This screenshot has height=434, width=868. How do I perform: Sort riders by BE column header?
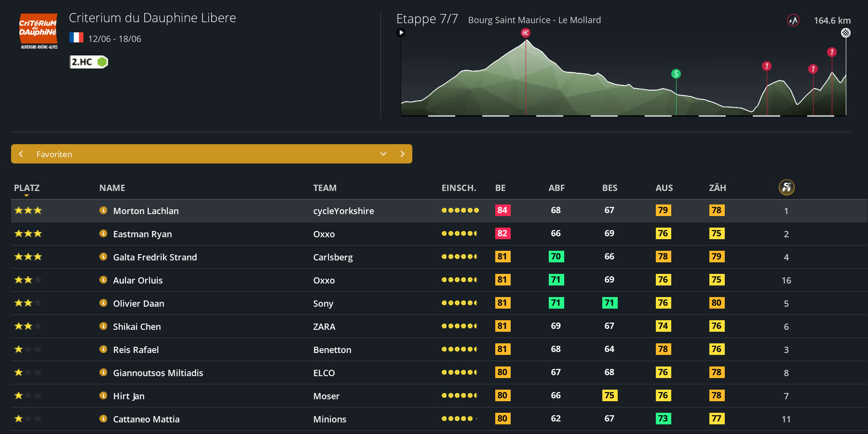(x=500, y=188)
